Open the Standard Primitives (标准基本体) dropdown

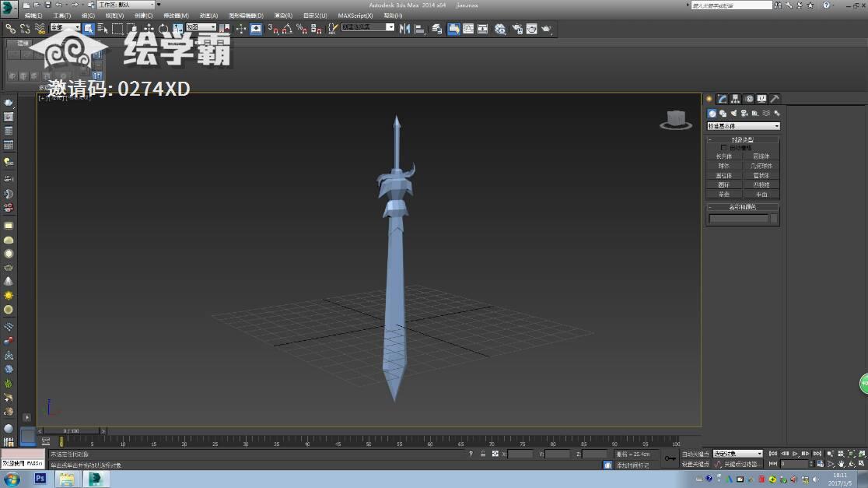743,126
